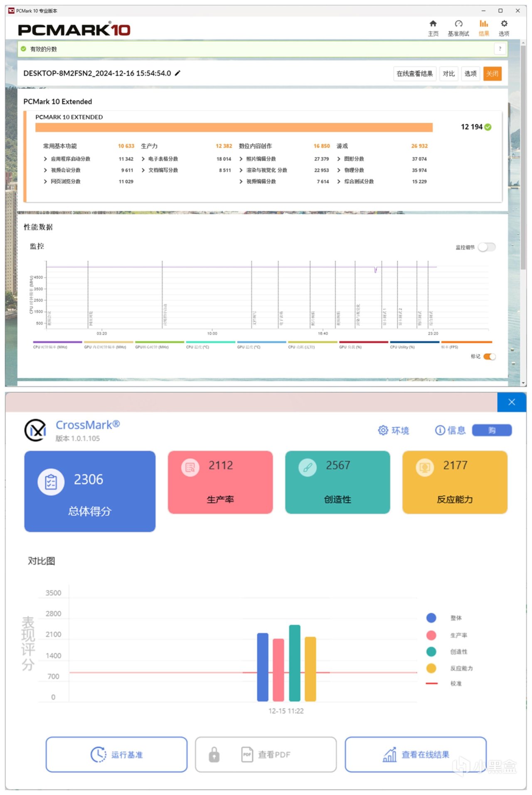Click the clipboard icon on the 总体得分 card
Screen dimensions: 532x795
(x=51, y=482)
